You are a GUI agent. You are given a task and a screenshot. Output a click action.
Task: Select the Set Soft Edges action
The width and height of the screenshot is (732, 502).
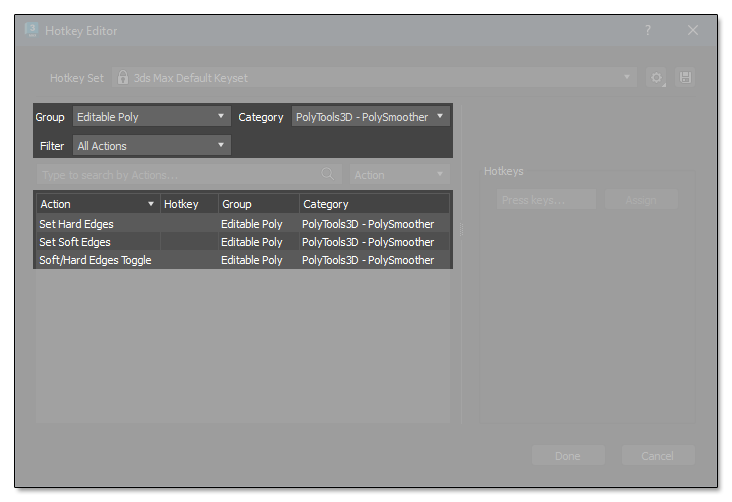tap(97, 242)
